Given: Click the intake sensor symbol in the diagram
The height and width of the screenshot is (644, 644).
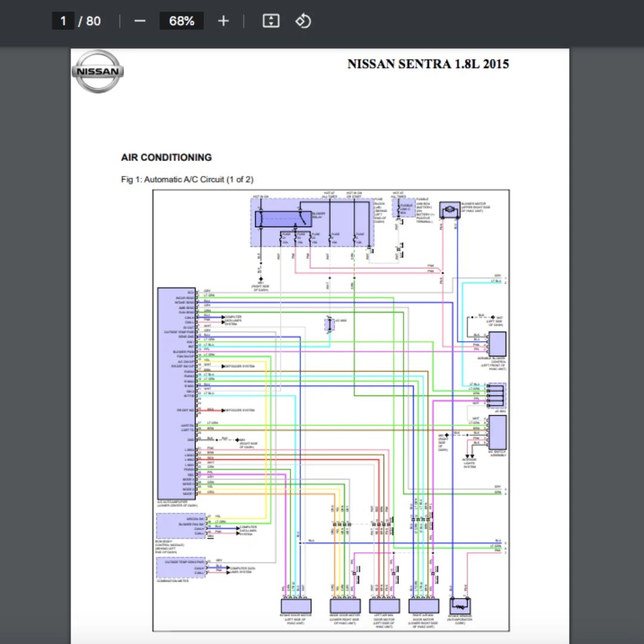Looking at the screenshot, I should (460, 606).
